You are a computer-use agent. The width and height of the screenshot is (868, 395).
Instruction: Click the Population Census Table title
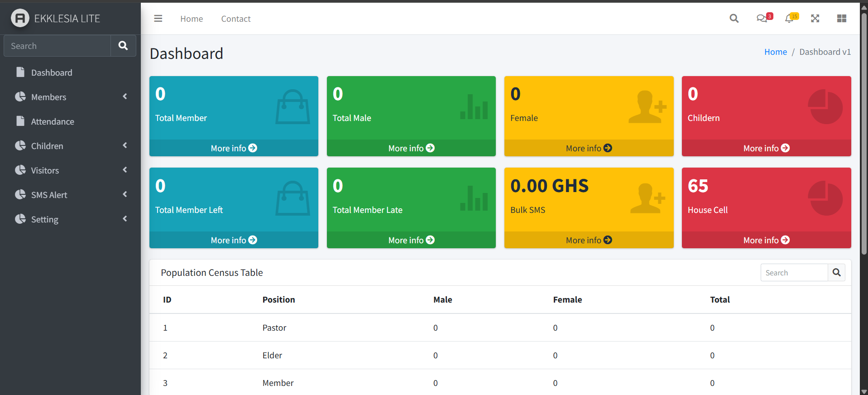[212, 273]
